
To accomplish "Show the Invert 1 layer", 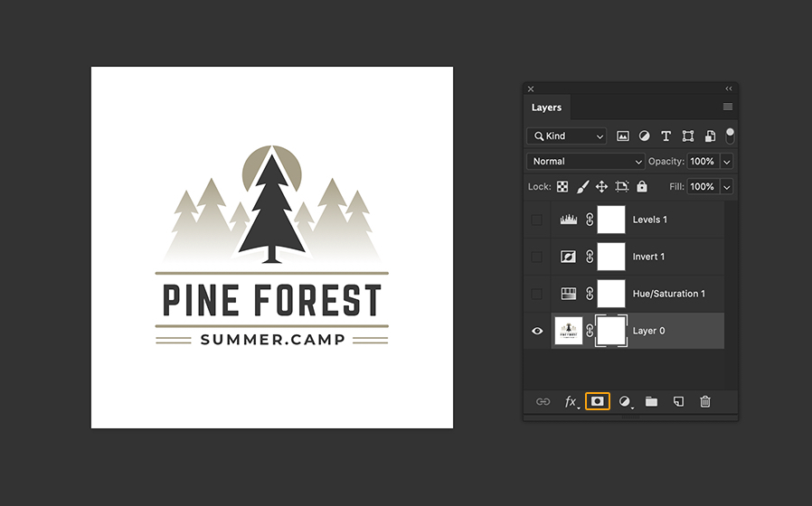I will click(537, 257).
